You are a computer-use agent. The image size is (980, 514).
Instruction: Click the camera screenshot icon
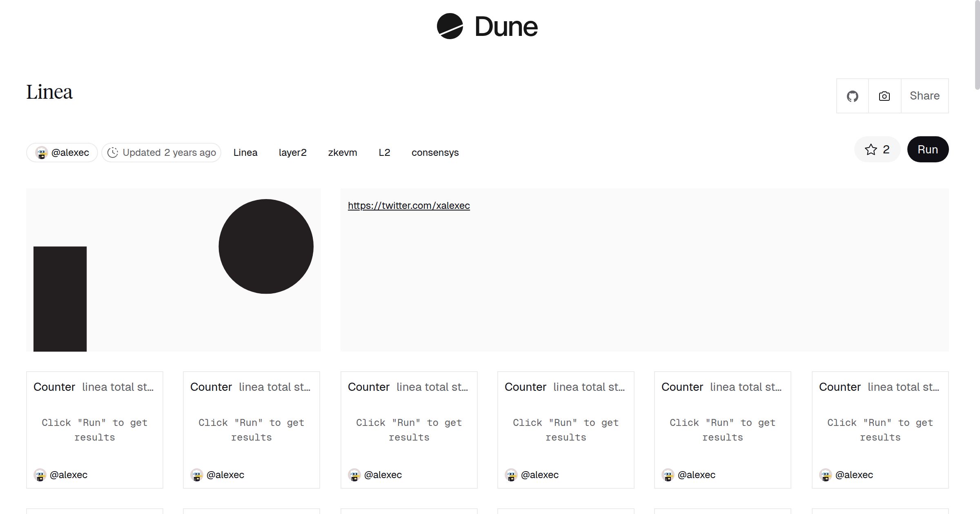pyautogui.click(x=884, y=96)
